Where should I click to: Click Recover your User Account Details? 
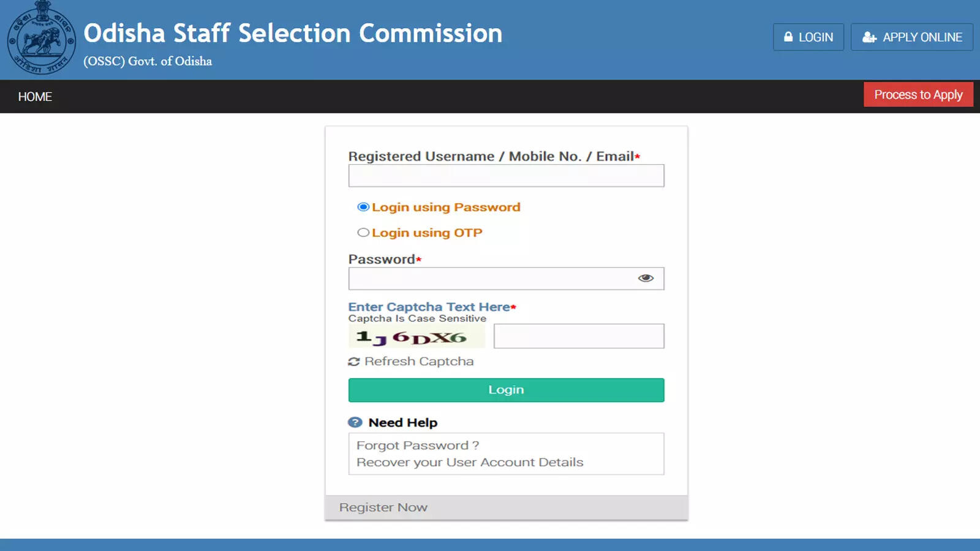pos(469,462)
